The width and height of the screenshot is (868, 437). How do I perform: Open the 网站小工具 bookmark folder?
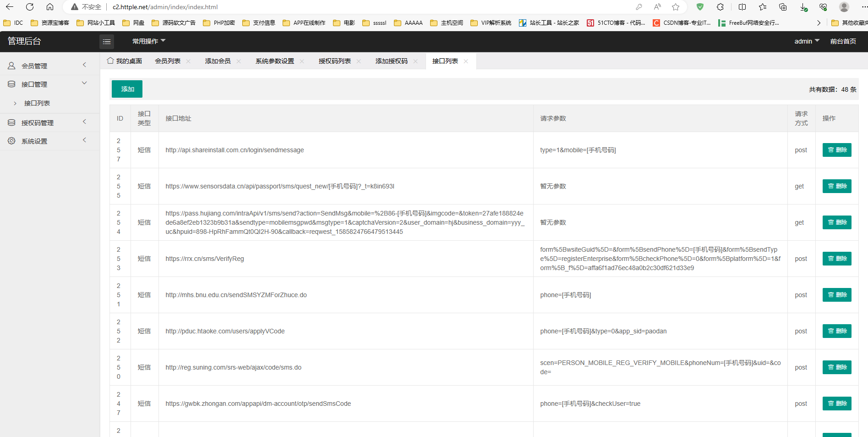(96, 23)
